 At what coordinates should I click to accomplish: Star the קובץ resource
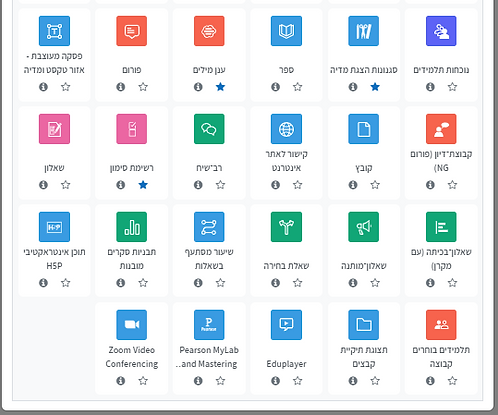click(375, 185)
